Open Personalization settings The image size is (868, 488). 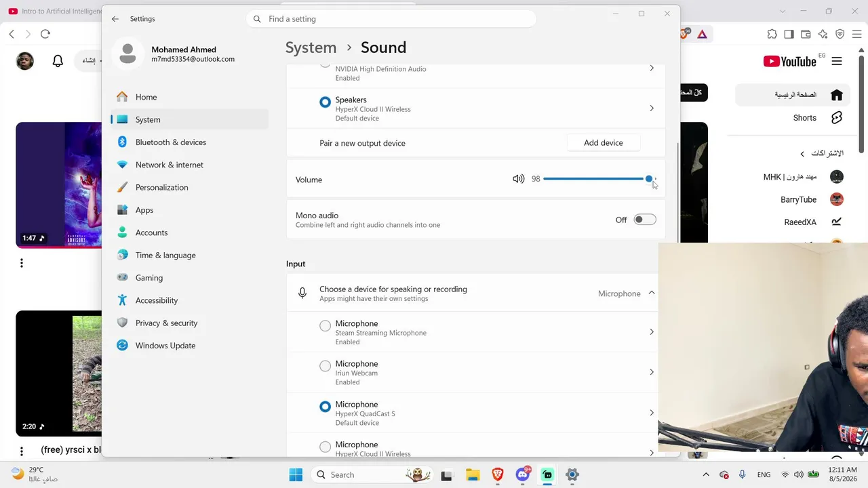(190, 187)
